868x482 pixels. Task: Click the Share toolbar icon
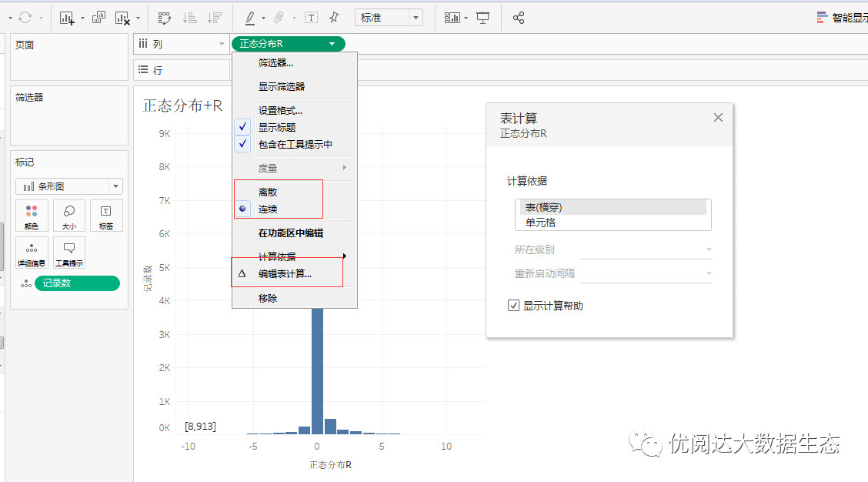tap(518, 17)
